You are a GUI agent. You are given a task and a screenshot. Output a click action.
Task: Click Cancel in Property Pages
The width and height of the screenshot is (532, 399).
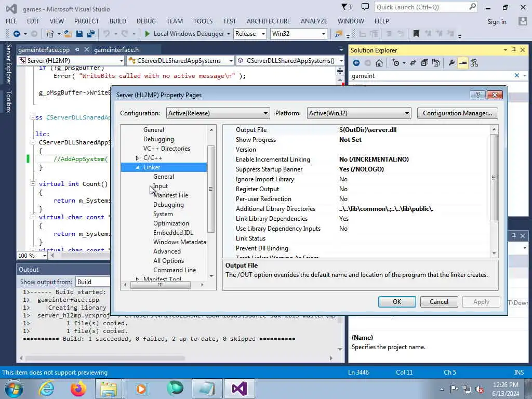click(x=438, y=302)
